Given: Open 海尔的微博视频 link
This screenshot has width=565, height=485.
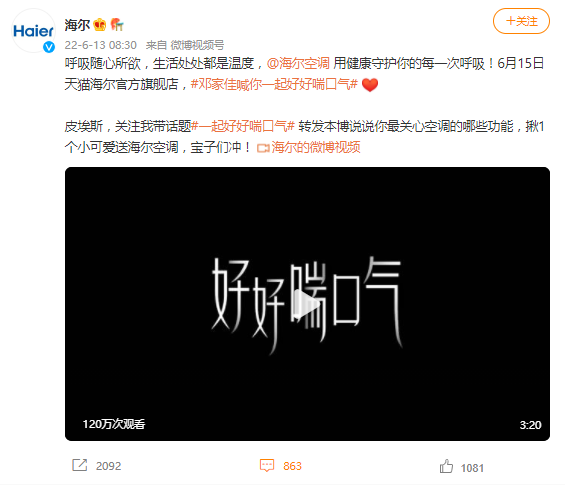Looking at the screenshot, I should point(316,147).
